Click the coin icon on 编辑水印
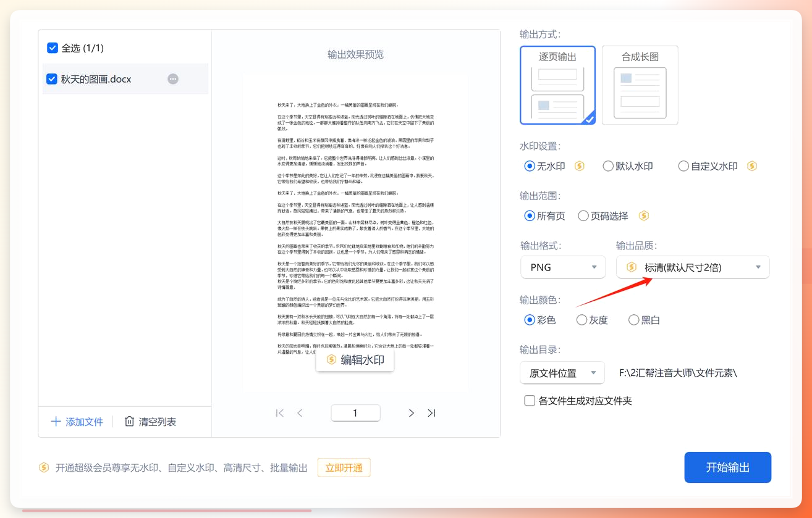The width and height of the screenshot is (812, 518). click(x=331, y=360)
